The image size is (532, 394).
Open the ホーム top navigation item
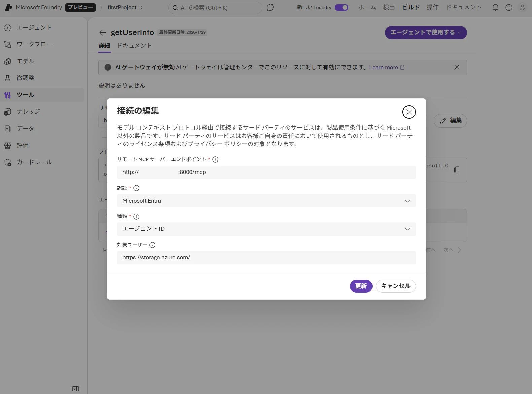pos(367,7)
